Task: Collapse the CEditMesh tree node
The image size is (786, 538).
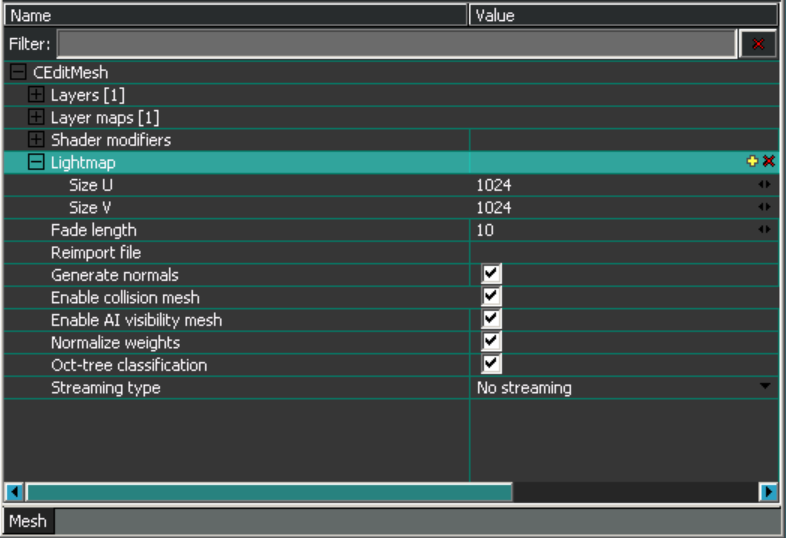Action: [x=18, y=72]
